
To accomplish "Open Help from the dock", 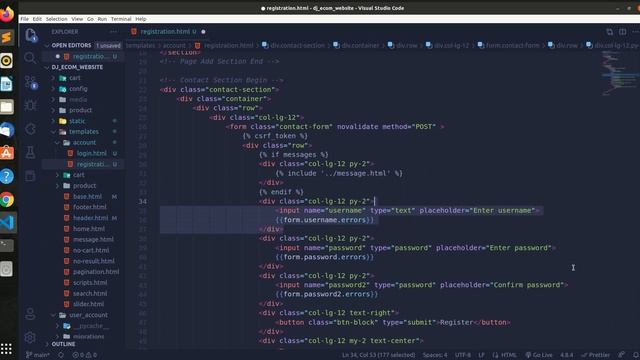I will (x=7, y=176).
